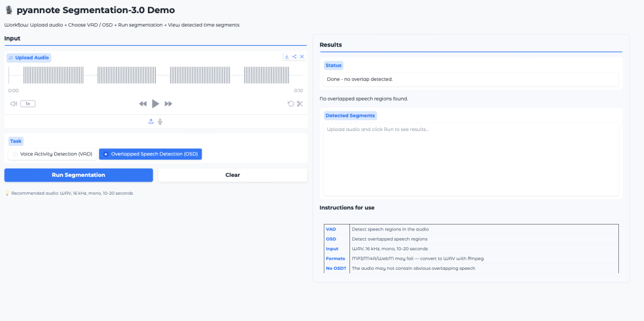Viewport: 644px width, 321px height.
Task: Play the uploaded audio
Action: [155, 104]
